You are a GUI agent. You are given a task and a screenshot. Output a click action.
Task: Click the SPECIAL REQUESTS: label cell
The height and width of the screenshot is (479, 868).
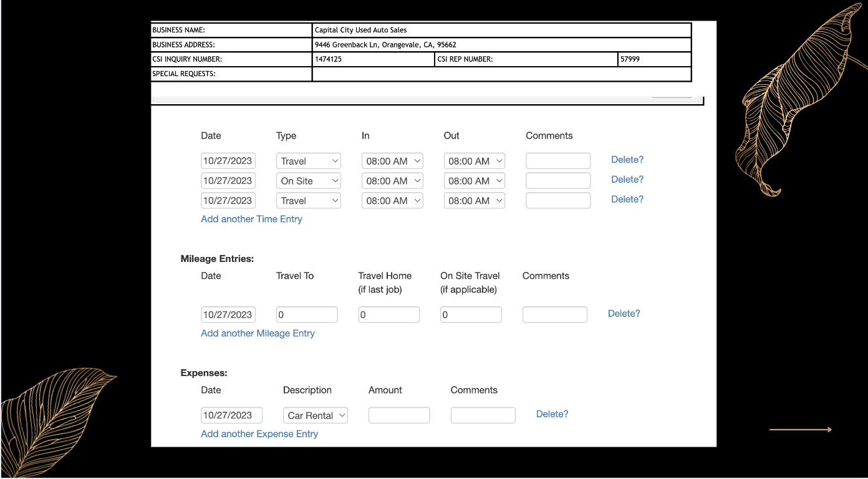232,74
